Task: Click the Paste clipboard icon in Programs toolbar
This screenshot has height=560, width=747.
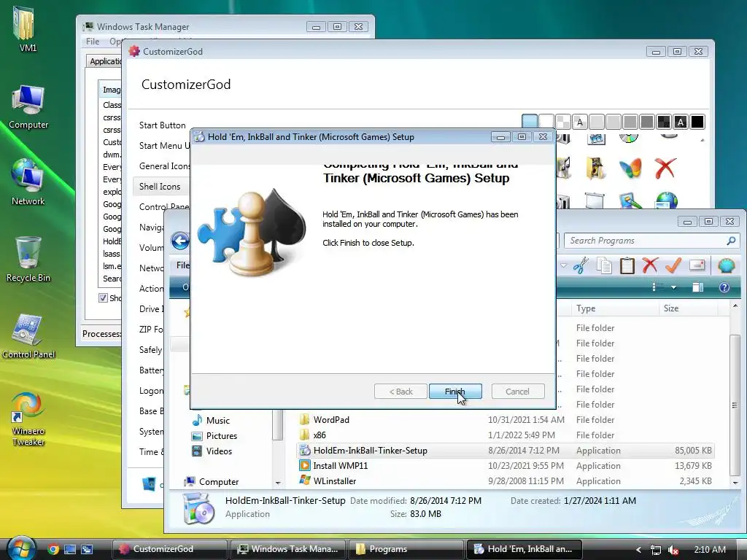Action: coord(627,265)
